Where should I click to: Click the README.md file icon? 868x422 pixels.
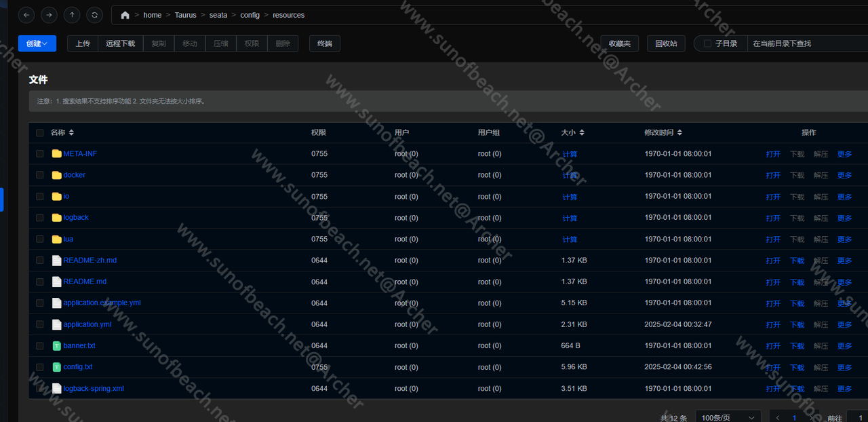click(x=57, y=282)
